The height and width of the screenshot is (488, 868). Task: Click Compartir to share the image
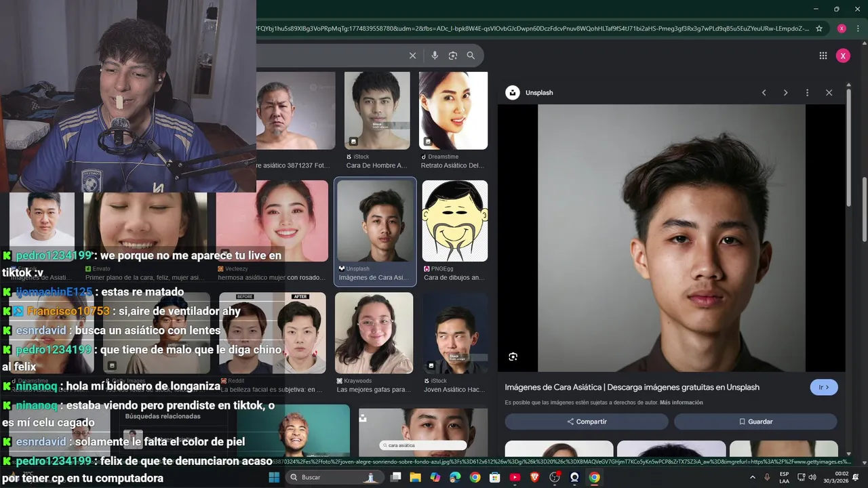click(587, 422)
